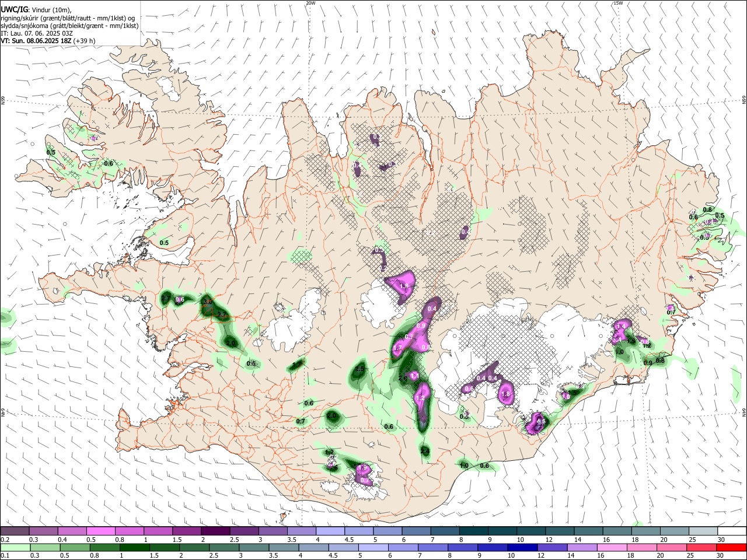This screenshot has width=747, height=560.
Task: Select the 'slydda/snjókoma (grátt/bleikt/grænt' description line
Action: pos(69,26)
